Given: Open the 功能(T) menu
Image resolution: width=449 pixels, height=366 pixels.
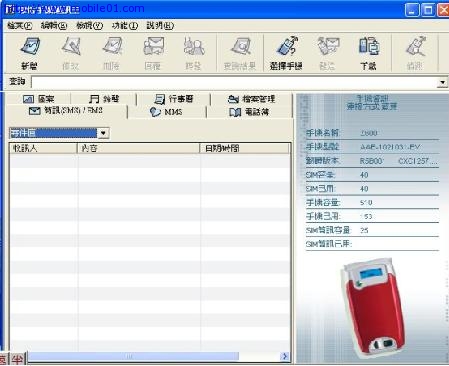Looking at the screenshot, I should pos(125,26).
